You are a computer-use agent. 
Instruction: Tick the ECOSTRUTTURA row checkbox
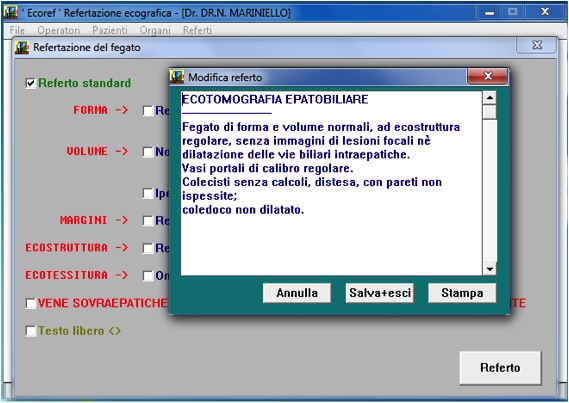(x=148, y=248)
